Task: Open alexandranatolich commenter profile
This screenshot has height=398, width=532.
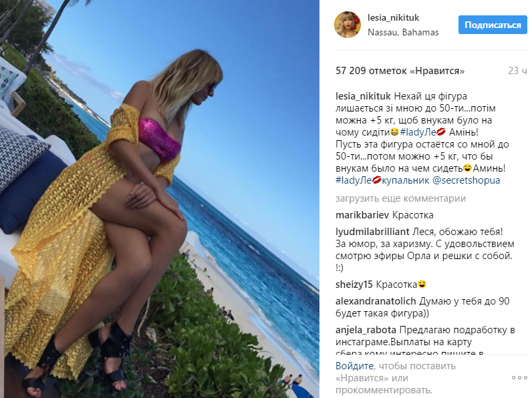Action: pyautogui.click(x=376, y=301)
